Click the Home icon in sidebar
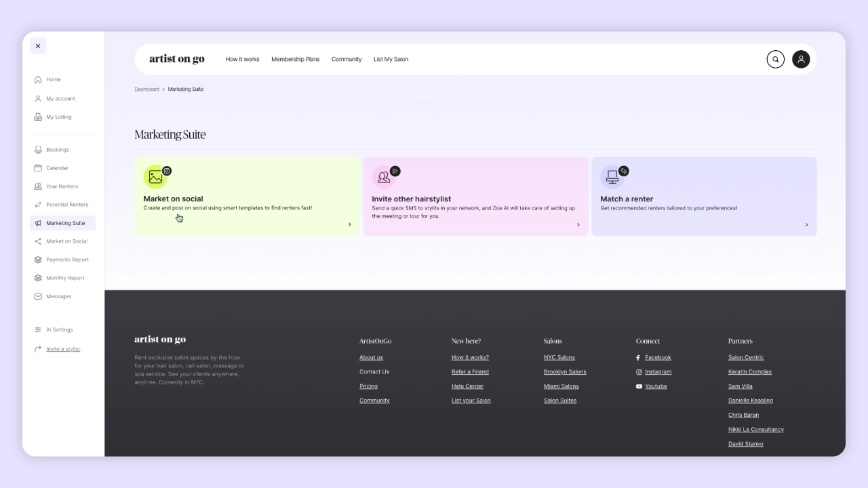Viewport: 868px width, 488px height. [x=38, y=79]
